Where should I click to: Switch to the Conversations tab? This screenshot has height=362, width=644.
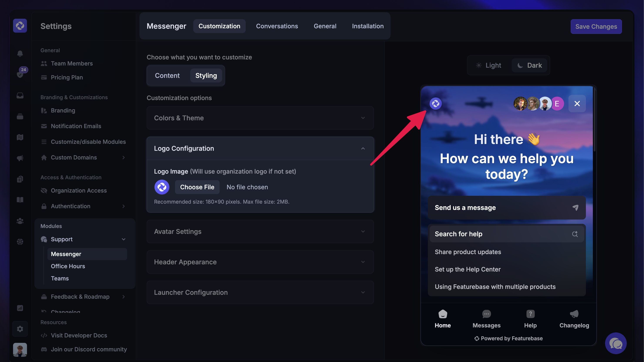[x=277, y=26]
